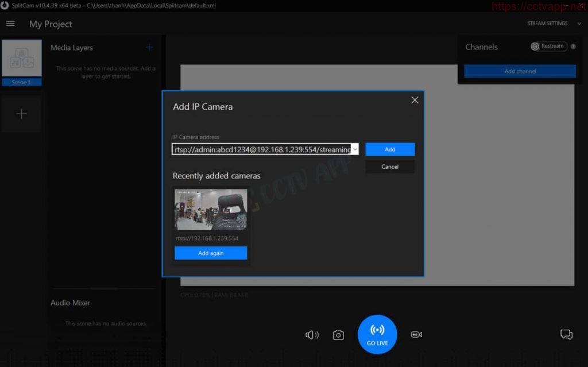
Task: Click the recently added camera preview image
Action: pyautogui.click(x=211, y=210)
